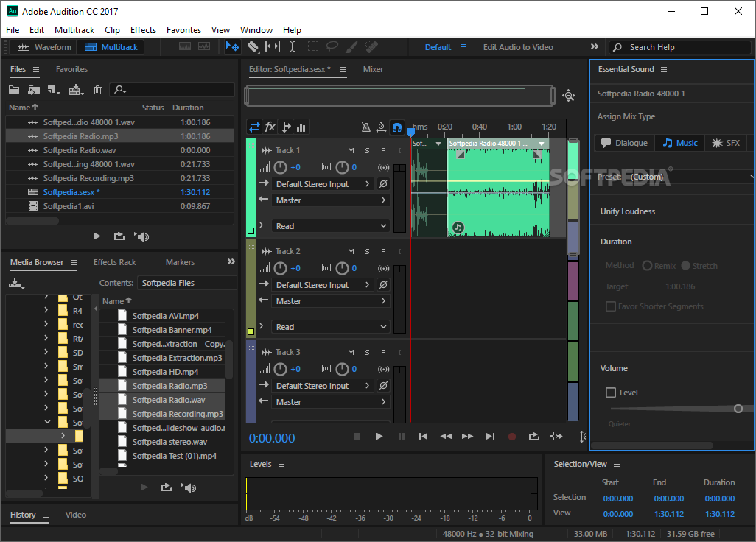
Task: Open Track 1 Default Stereo Input dropdown
Action: (x=323, y=184)
